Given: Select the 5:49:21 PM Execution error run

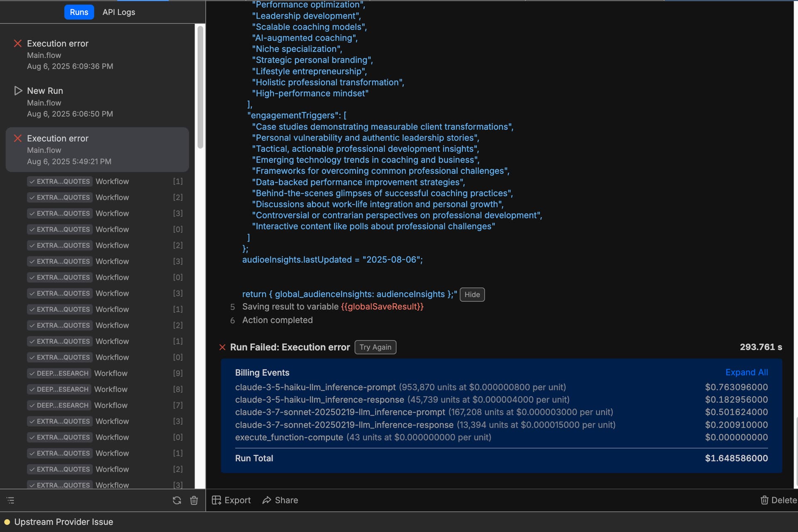Looking at the screenshot, I should [97, 150].
